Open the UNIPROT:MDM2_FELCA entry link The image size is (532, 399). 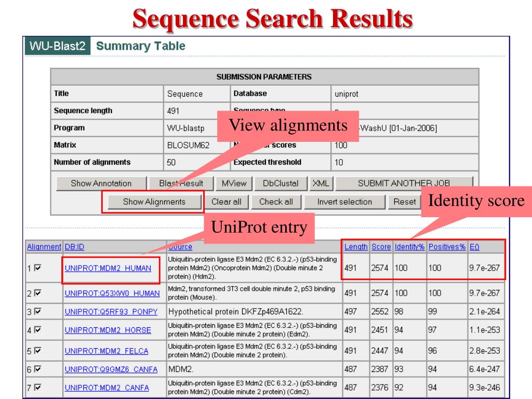pyautogui.click(x=107, y=351)
